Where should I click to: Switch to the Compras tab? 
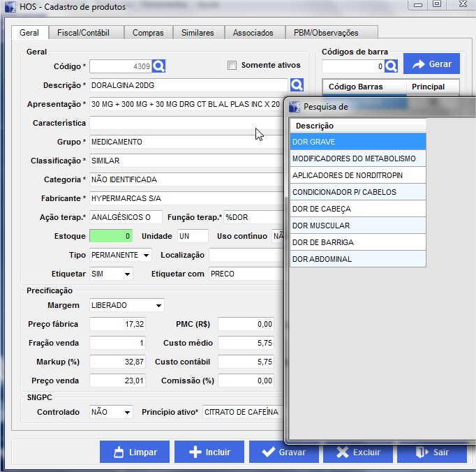[x=148, y=33]
